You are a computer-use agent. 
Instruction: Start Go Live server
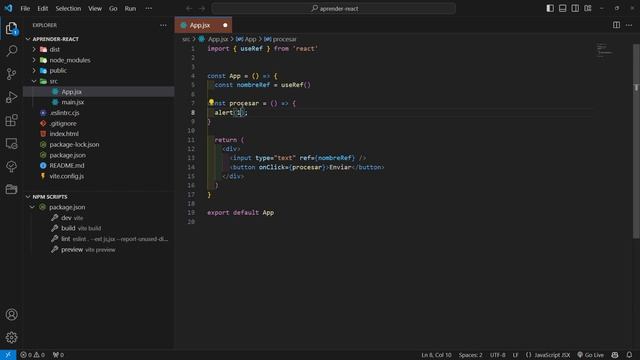[590, 355]
